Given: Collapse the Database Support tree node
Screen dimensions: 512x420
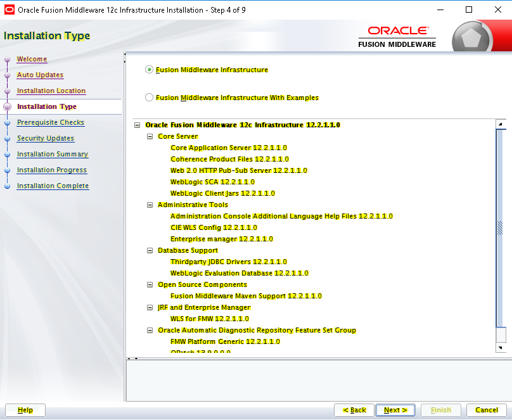Looking at the screenshot, I should (150, 251).
